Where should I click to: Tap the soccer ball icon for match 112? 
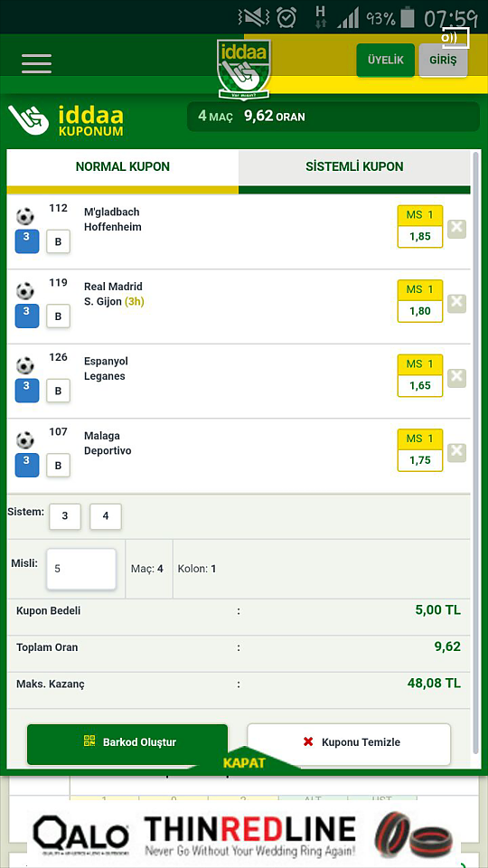click(x=25, y=216)
